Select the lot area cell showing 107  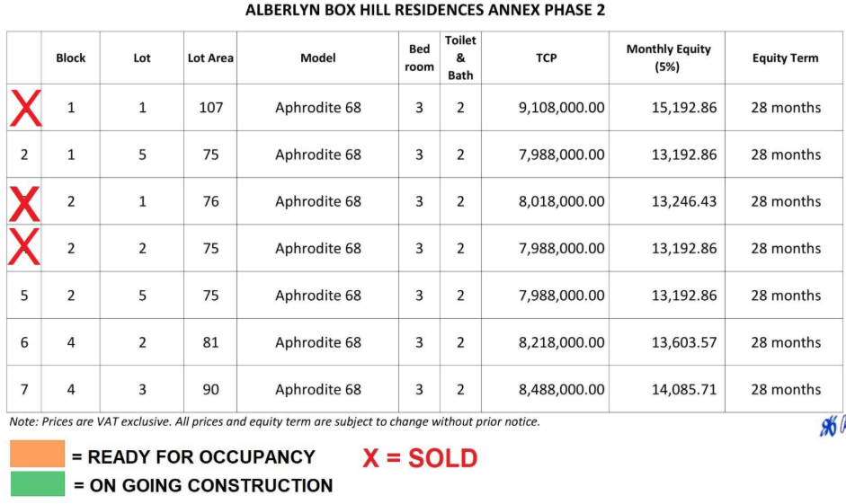click(210, 108)
